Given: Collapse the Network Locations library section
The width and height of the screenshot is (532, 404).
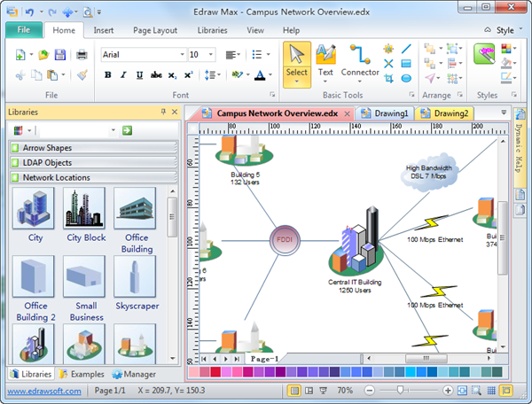Looking at the screenshot, I should coord(94,177).
